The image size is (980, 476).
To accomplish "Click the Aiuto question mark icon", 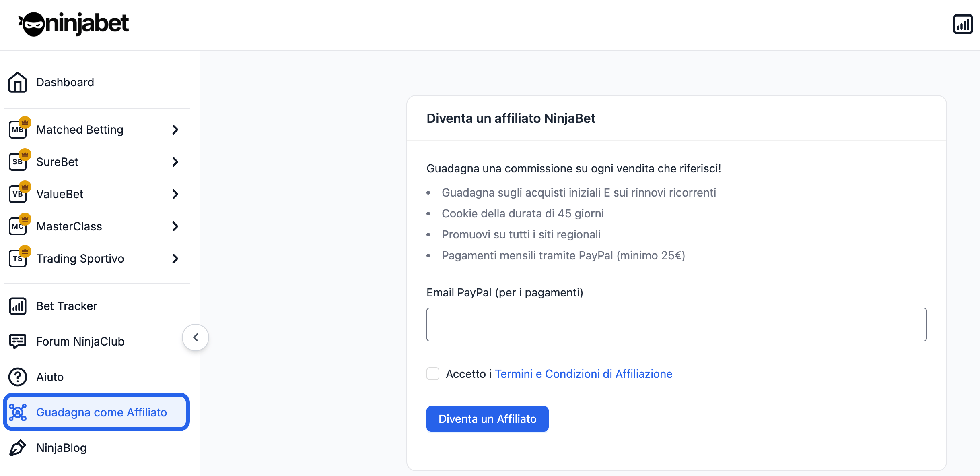I will pyautogui.click(x=18, y=377).
